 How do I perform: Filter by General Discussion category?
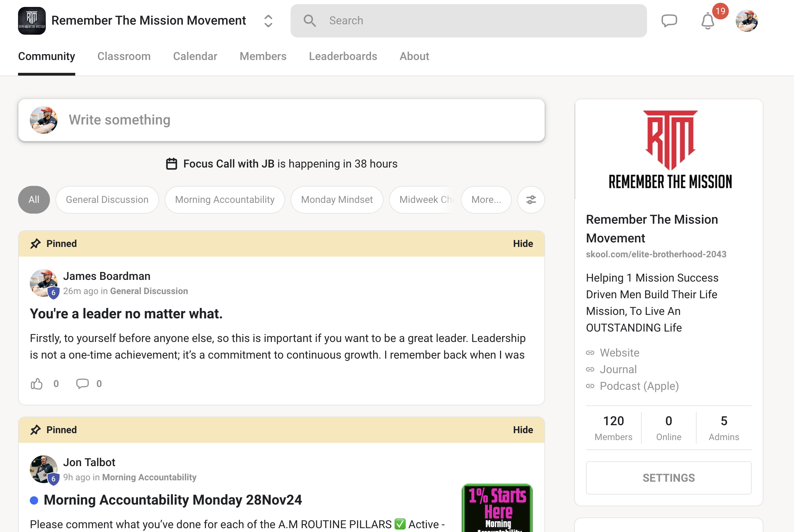[107, 200]
